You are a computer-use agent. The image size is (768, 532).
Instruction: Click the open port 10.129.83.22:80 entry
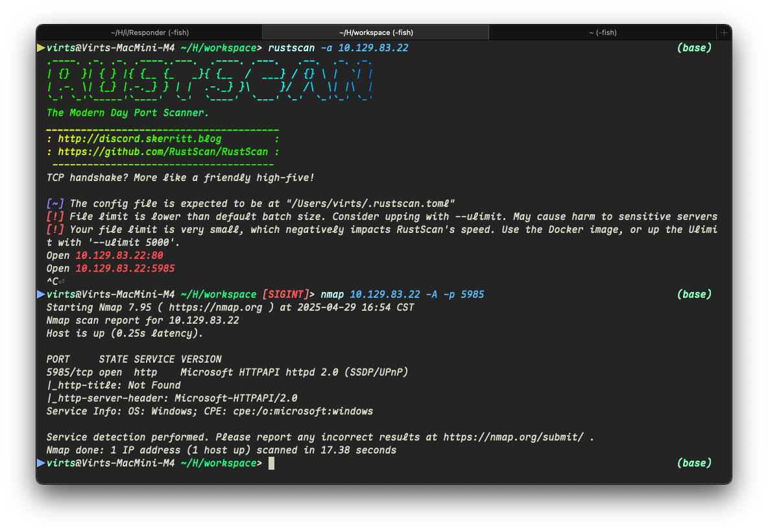[x=119, y=256]
